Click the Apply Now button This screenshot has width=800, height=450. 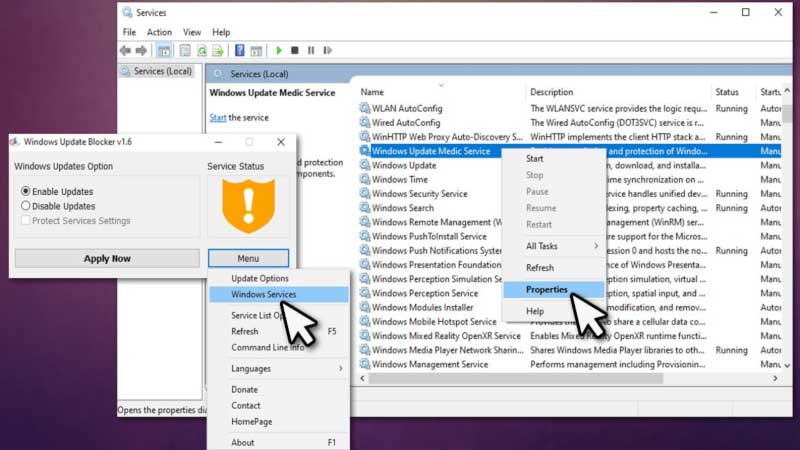coord(107,259)
